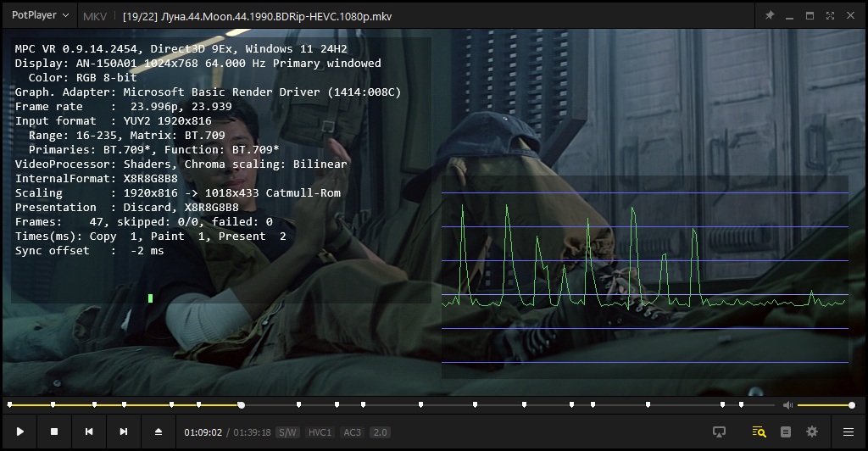Click the 'Scaling' Catmull-Rom OSD line
The height and width of the screenshot is (451, 868).
coord(178,192)
